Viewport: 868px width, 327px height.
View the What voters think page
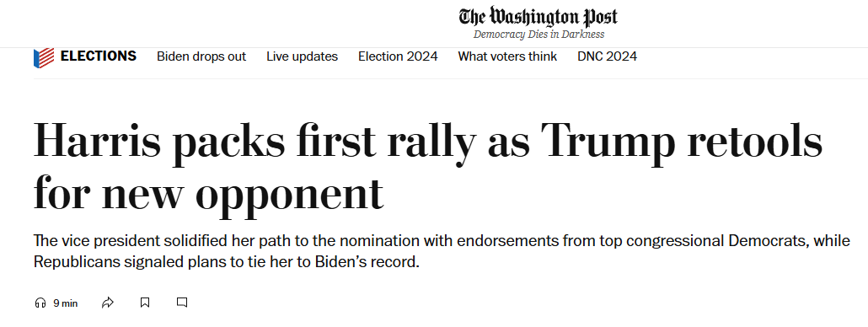pos(507,56)
